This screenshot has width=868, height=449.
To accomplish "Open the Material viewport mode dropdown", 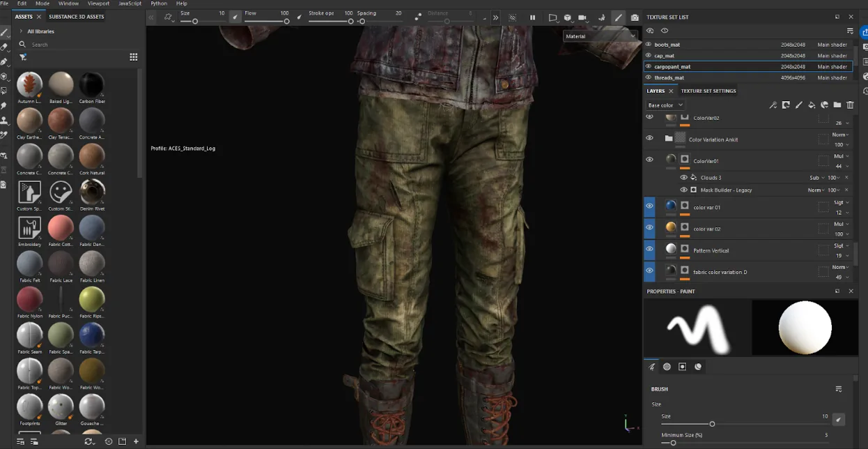I will [600, 36].
